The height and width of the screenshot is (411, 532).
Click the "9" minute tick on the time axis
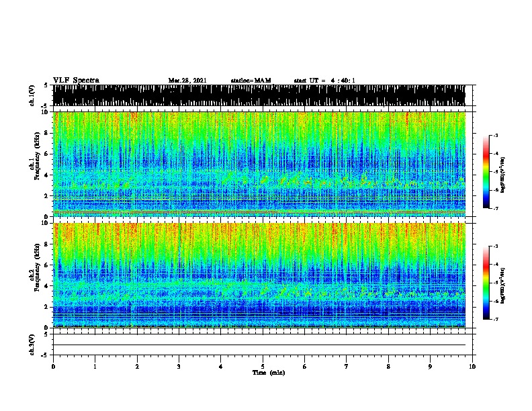pyautogui.click(x=430, y=367)
